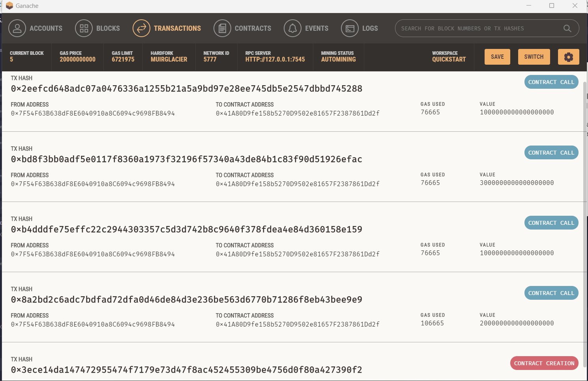
Task: Click the RPC server HTTP://127.0.0.1:7545 text
Action: click(275, 60)
